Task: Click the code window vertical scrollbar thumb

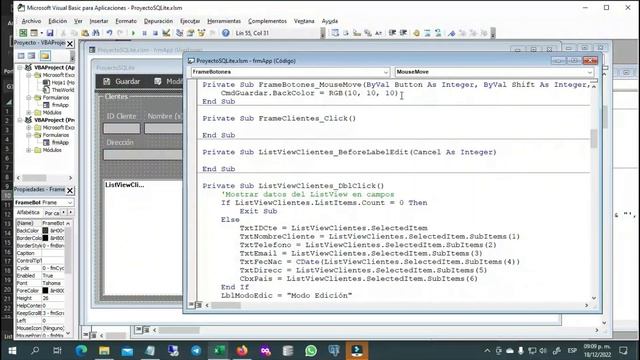Action: [x=594, y=138]
